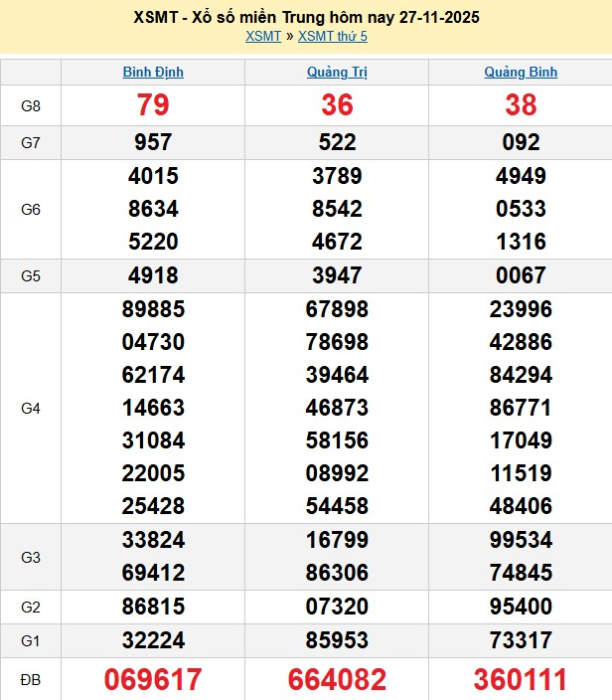Select the Quảng Trị column header link
Viewport: 612px width, 700px height.
pos(337,73)
